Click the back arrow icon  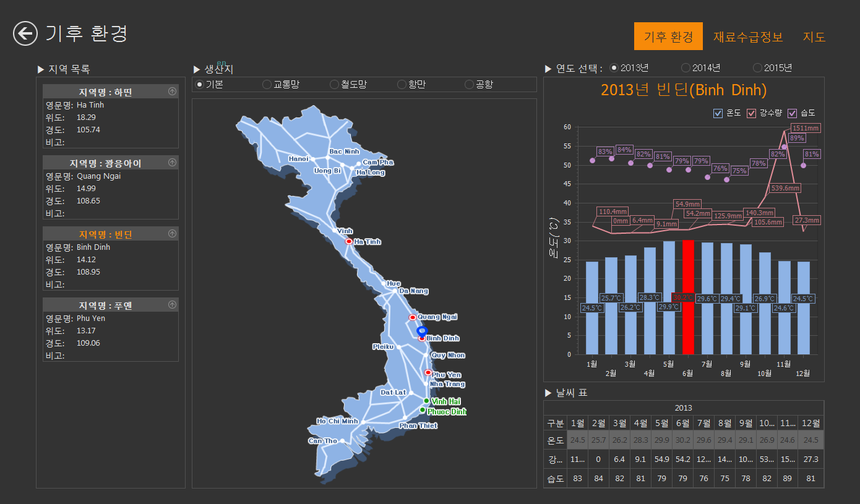pyautogui.click(x=25, y=33)
